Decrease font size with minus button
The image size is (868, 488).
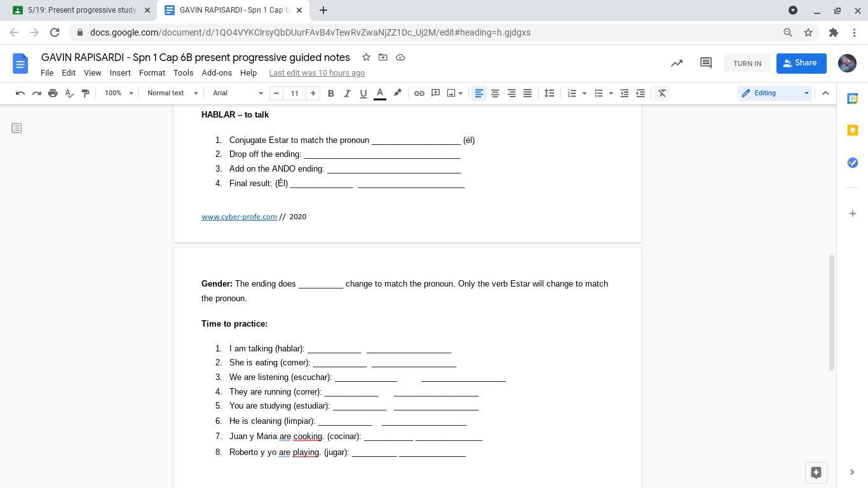[x=276, y=93]
